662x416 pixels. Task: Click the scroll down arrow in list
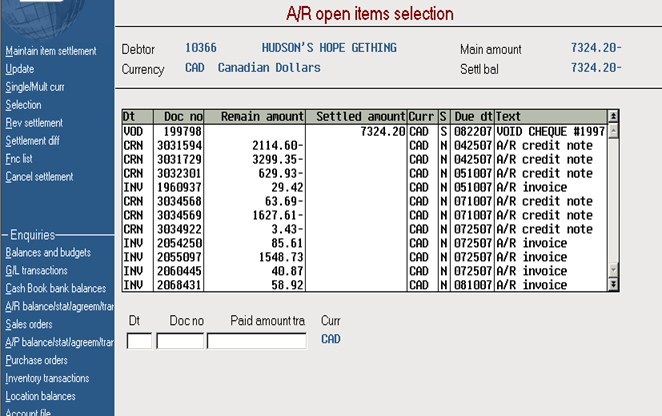(613, 270)
